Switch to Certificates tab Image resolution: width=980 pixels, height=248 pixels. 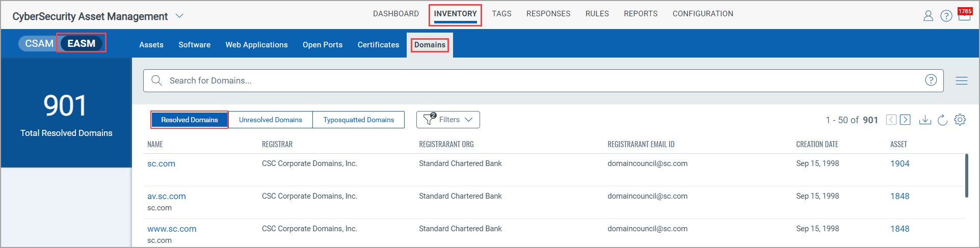(x=378, y=45)
